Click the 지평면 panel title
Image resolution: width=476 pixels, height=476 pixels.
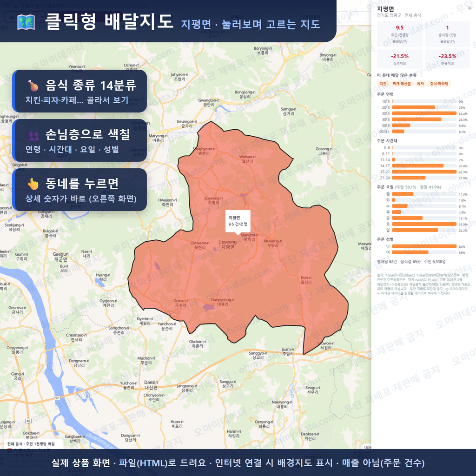coord(385,9)
